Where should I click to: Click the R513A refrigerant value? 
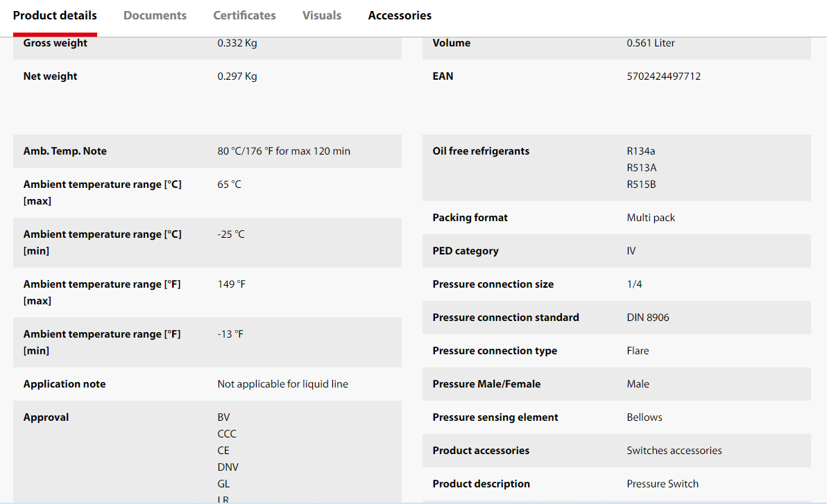pos(641,168)
